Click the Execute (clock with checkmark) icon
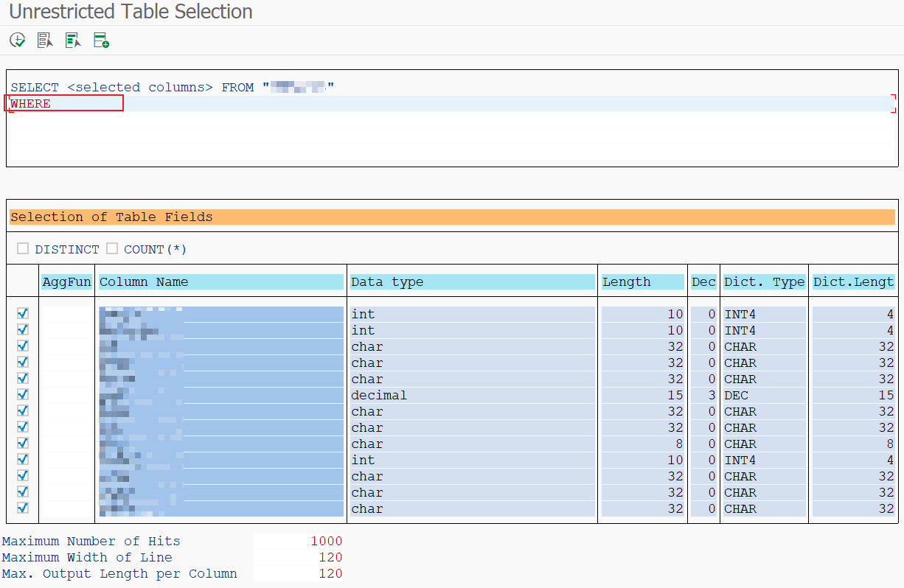 pos(17,41)
